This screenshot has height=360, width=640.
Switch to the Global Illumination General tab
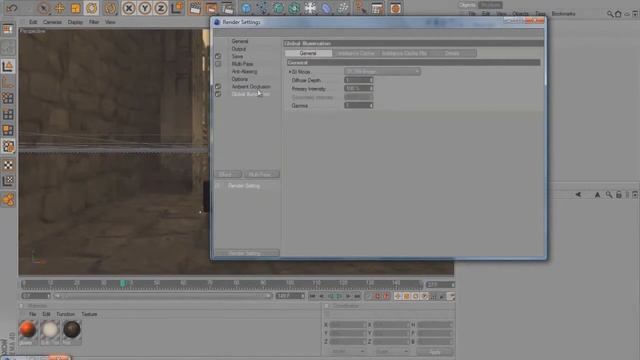click(308, 53)
